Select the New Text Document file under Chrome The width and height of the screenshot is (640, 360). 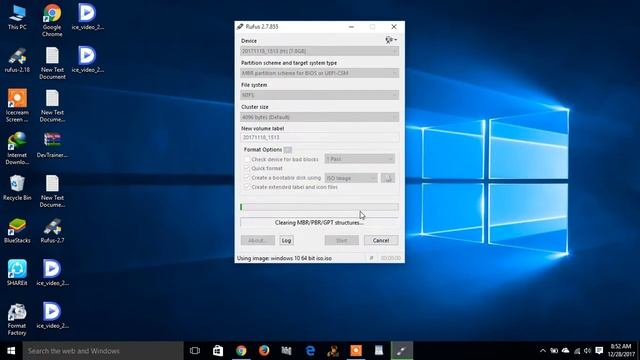click(52, 63)
